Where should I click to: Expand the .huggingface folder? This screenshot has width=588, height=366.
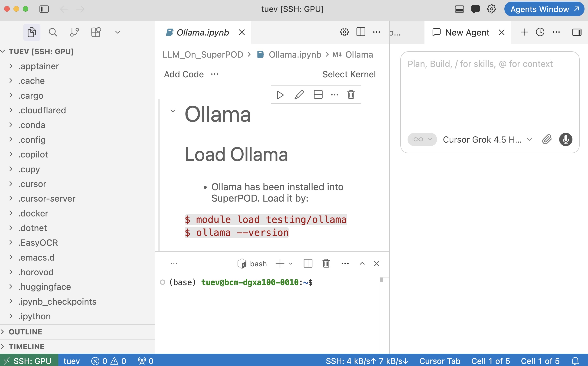pos(78,287)
